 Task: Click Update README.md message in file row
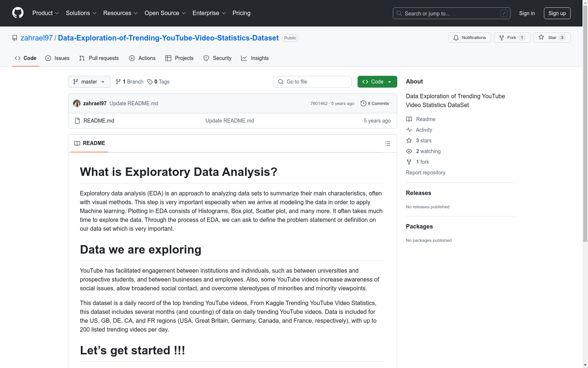[x=230, y=121]
